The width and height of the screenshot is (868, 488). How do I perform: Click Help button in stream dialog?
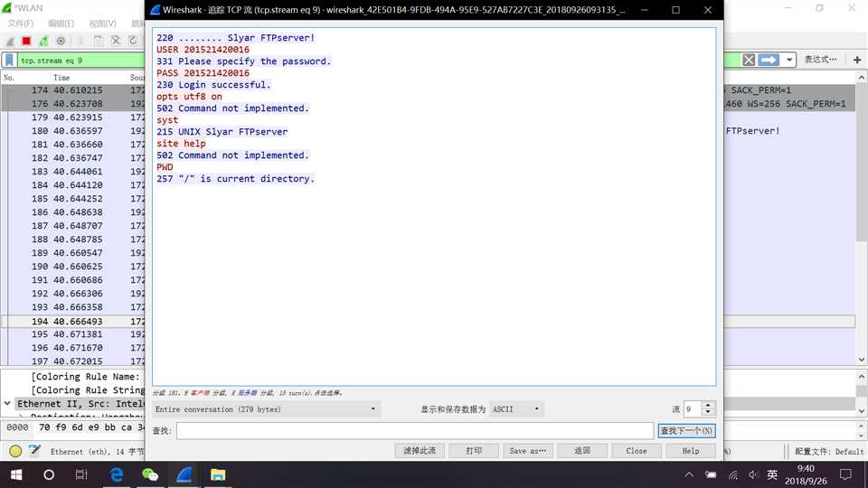(x=690, y=451)
